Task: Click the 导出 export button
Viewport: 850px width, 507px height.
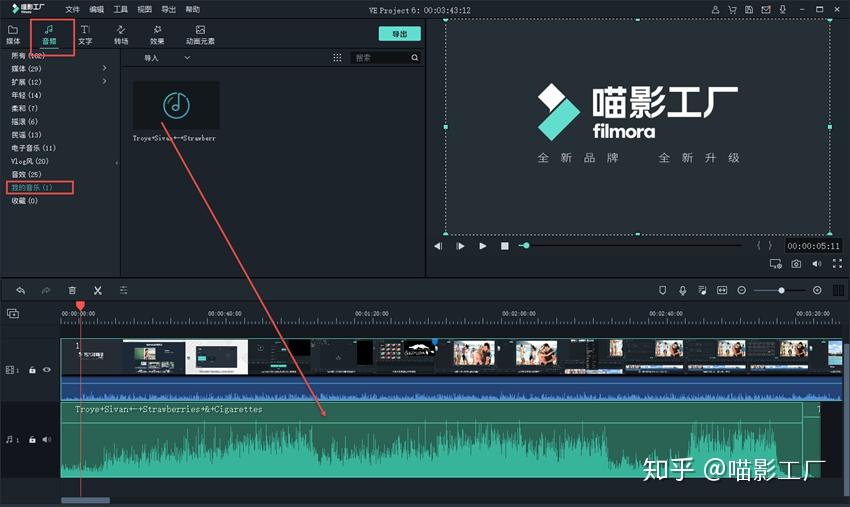Action: 400,34
